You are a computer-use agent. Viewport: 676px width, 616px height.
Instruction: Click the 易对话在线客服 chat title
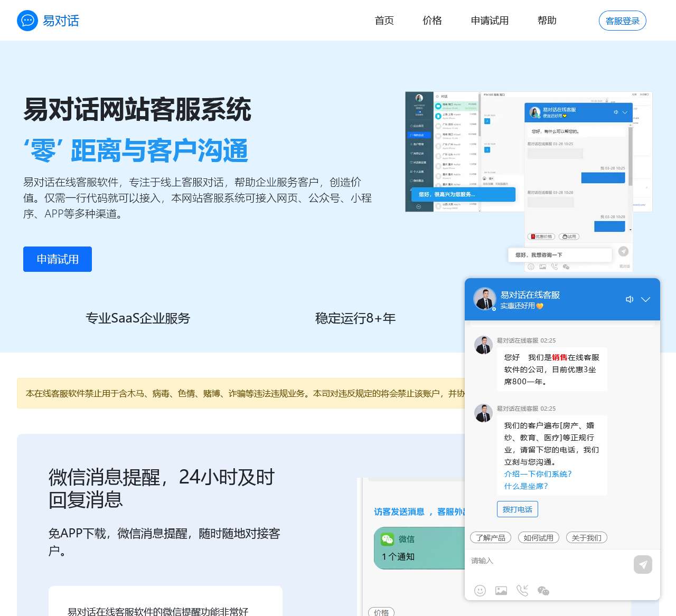click(x=530, y=295)
